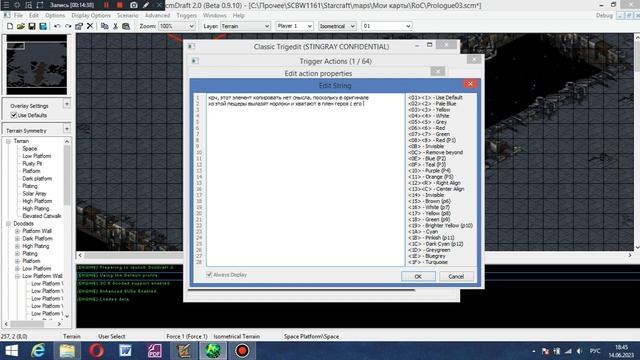Click the Undo arrow icon
Screen dimensions: 640x360
pyautogui.click(x=57, y=26)
